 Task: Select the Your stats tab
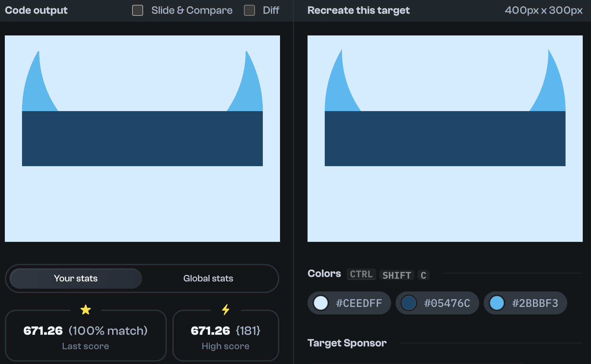point(75,278)
